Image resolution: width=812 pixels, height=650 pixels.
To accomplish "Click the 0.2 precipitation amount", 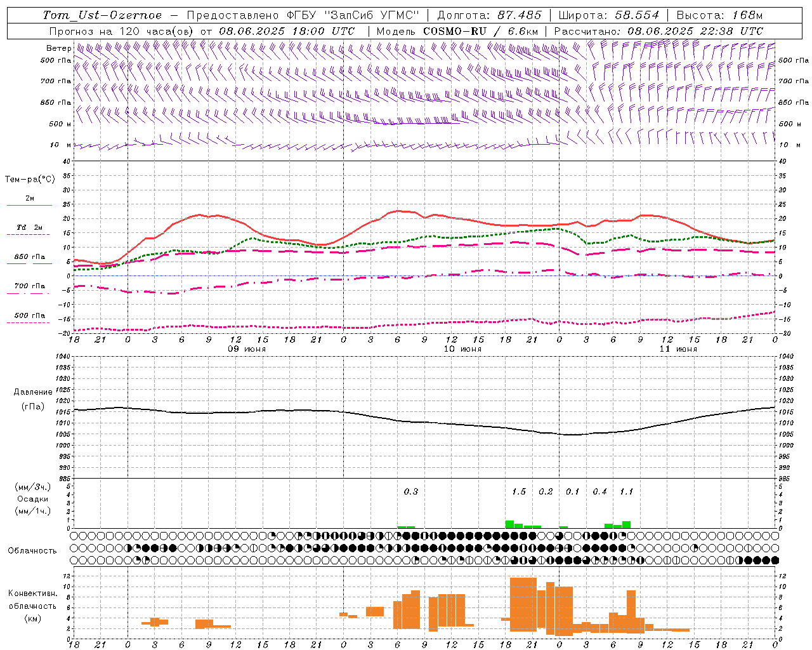I will pos(546,491).
